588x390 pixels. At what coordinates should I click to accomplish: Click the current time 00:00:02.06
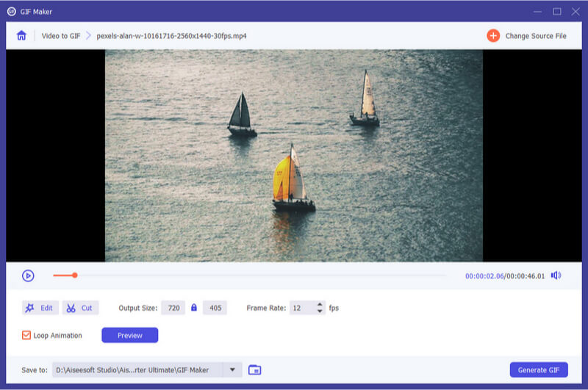484,276
